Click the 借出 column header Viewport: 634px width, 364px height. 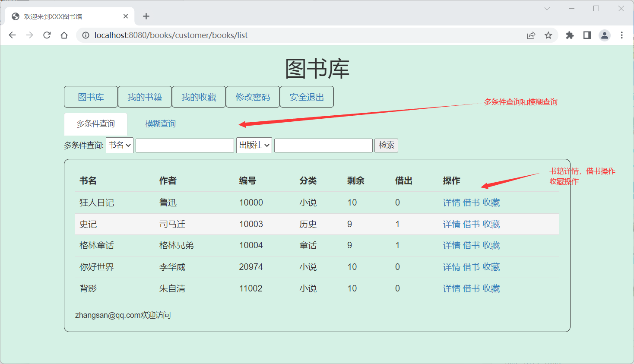pyautogui.click(x=404, y=180)
